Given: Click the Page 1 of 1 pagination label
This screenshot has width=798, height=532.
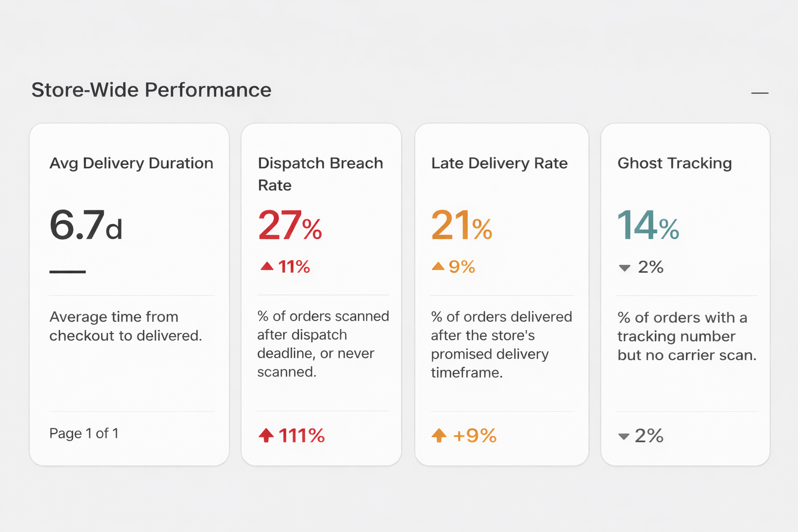Looking at the screenshot, I should [x=84, y=433].
